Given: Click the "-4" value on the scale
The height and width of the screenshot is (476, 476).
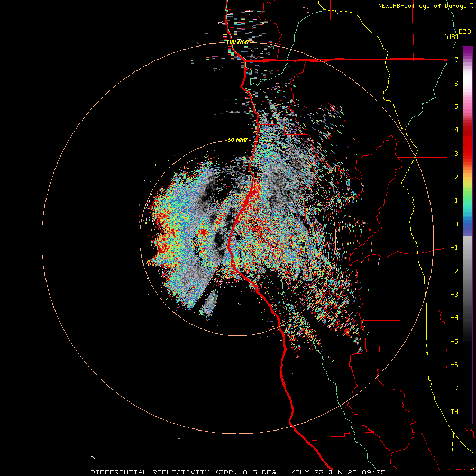Looking at the screenshot, I should pyautogui.click(x=455, y=318).
